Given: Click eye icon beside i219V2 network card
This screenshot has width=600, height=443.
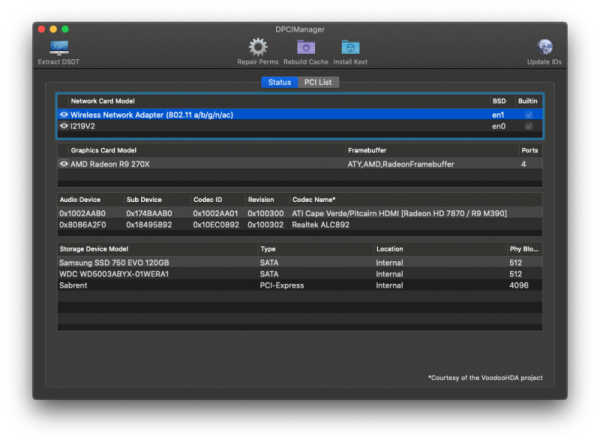Looking at the screenshot, I should 64,127.
